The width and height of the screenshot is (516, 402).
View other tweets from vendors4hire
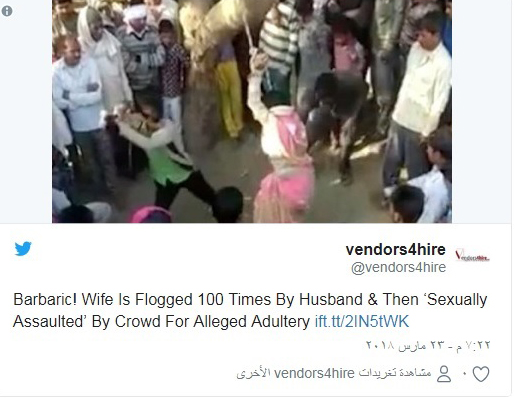(x=334, y=373)
